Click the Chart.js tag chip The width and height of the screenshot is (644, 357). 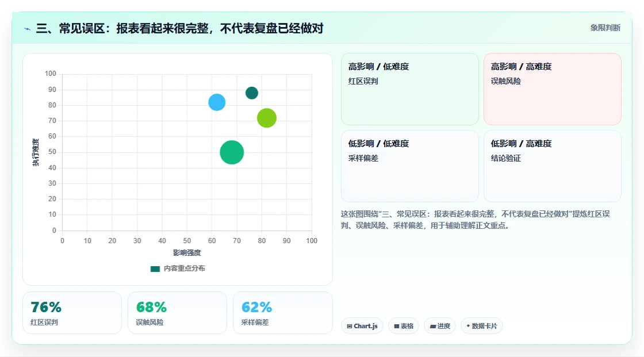[362, 326]
